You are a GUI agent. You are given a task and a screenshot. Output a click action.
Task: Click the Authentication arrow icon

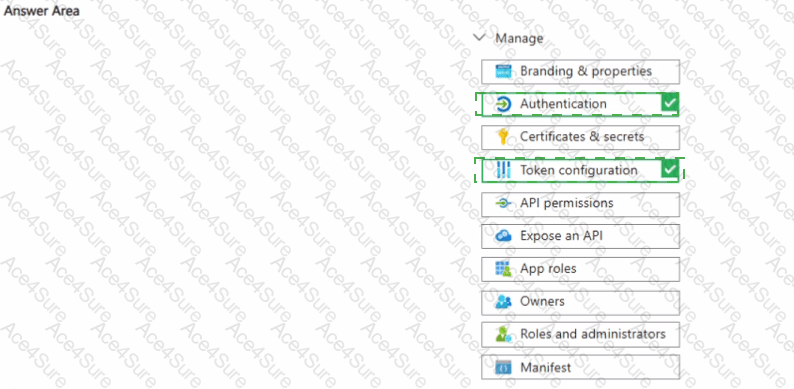coord(503,104)
